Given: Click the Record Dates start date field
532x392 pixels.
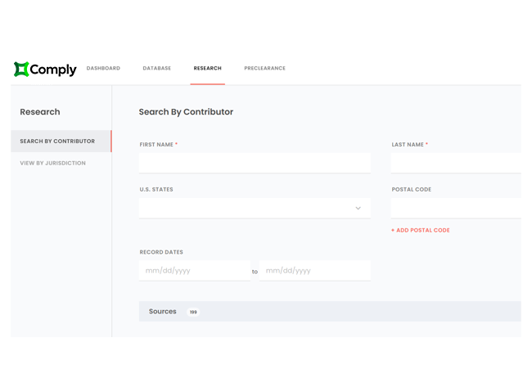Looking at the screenshot, I should (194, 271).
